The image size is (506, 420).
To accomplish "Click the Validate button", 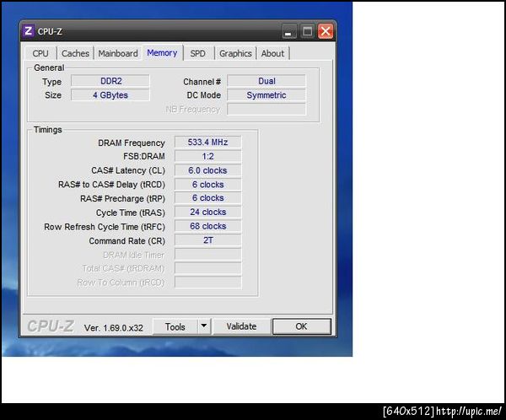I will (241, 326).
